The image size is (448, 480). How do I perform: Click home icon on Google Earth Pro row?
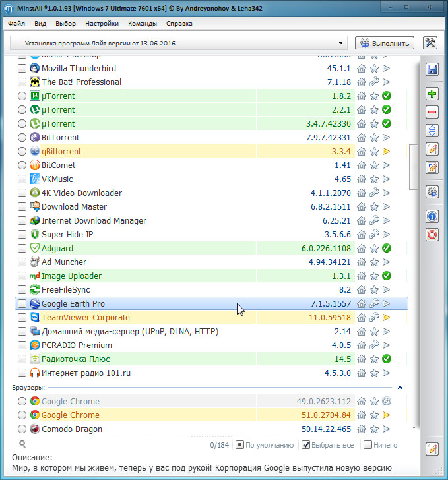click(362, 304)
